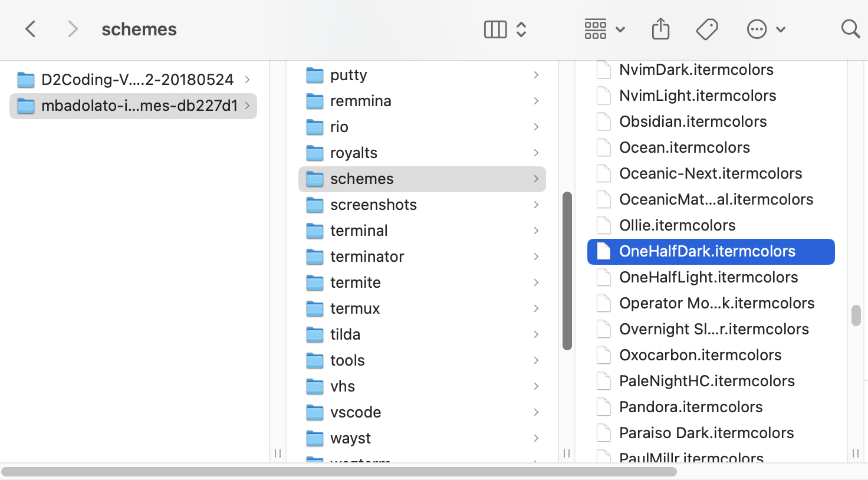This screenshot has width=868, height=480.
Task: Select the D2Coding-V....2-20180524 folder
Action: [133, 80]
